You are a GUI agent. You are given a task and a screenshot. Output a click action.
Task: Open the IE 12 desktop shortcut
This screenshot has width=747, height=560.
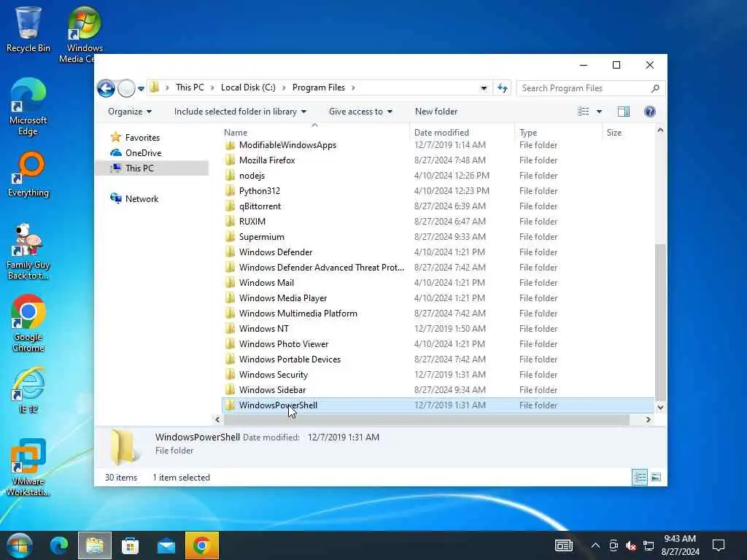coord(28,391)
